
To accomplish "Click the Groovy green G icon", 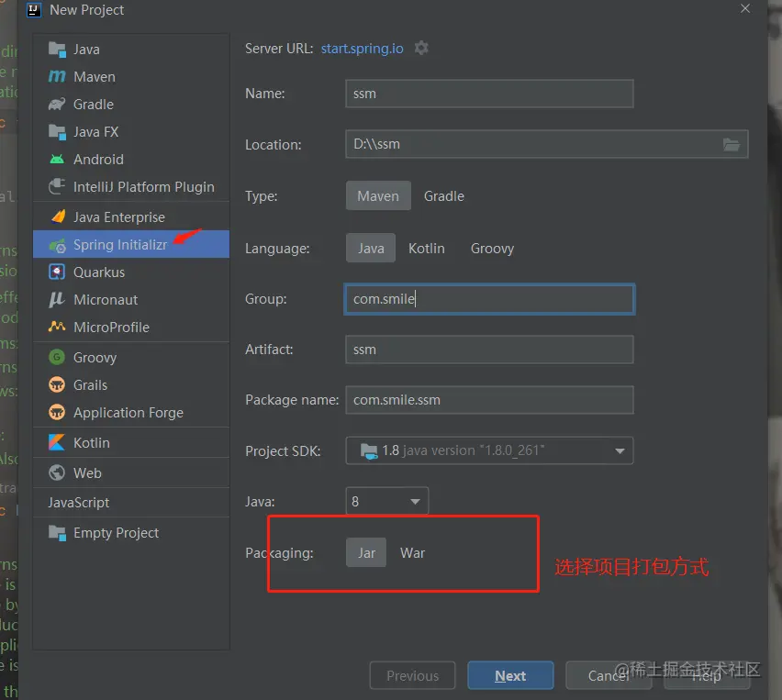I will pos(57,357).
